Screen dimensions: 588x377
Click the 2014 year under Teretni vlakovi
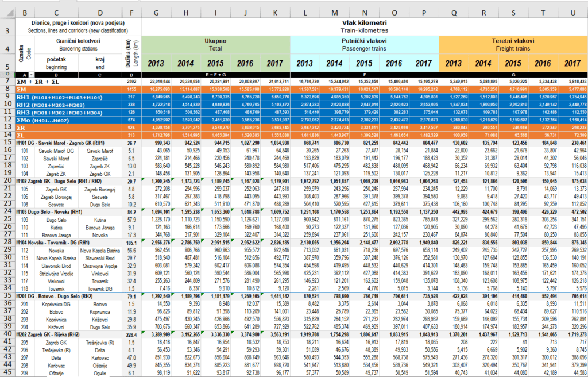coord(483,63)
